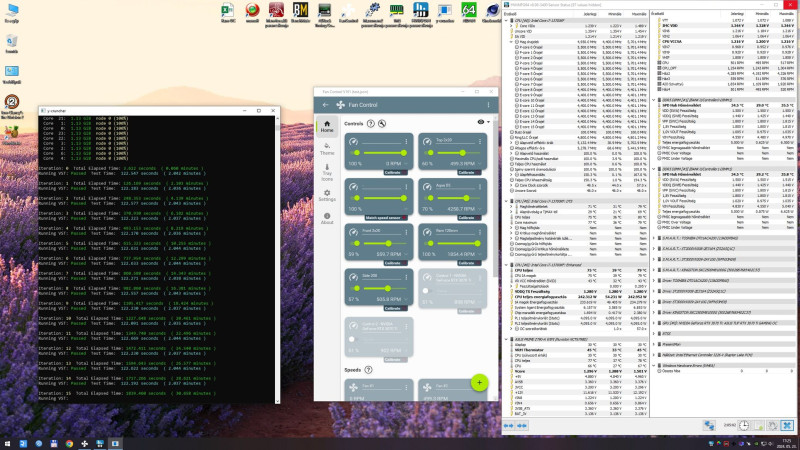The height and width of the screenshot is (450, 800).
Task: Open the Rare 120mm card's three-dot menu
Action: [x=480, y=232]
